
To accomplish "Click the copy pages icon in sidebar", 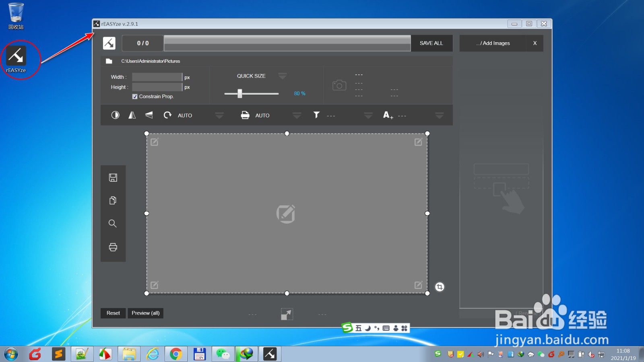I will pyautogui.click(x=113, y=200).
